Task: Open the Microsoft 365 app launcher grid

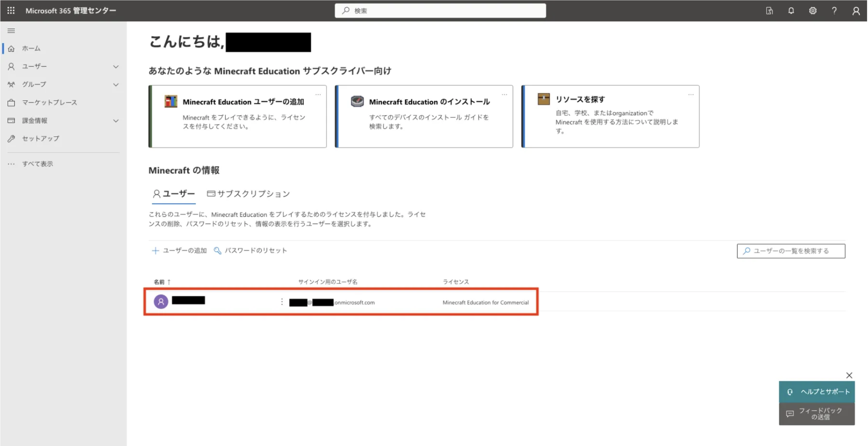Action: point(11,11)
